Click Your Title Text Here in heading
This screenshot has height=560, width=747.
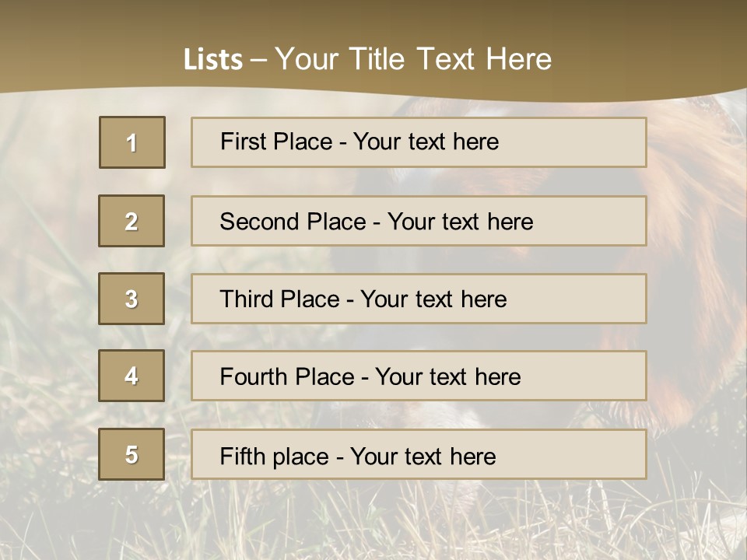click(413, 59)
